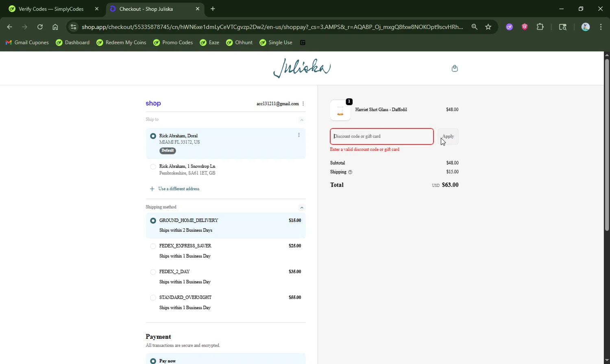The width and height of the screenshot is (610, 364).
Task: Reload the checkout page
Action: 40,27
